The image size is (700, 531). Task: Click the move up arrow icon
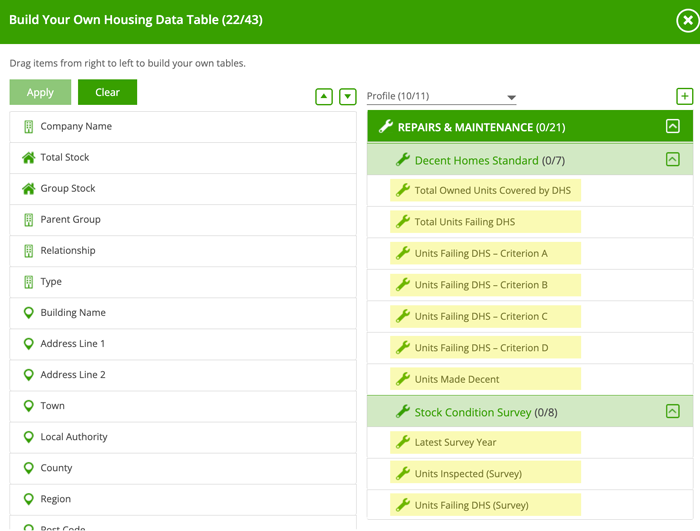[323, 97]
